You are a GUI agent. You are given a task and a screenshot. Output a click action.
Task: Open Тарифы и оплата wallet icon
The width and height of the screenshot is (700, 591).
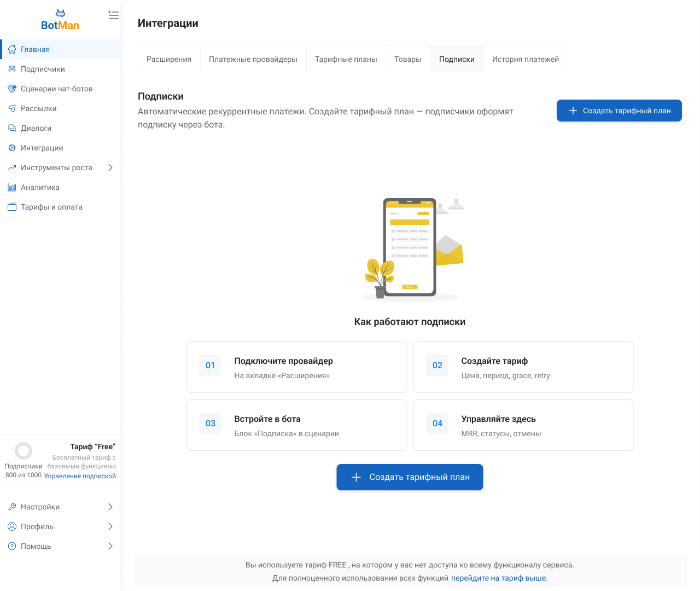click(x=12, y=207)
